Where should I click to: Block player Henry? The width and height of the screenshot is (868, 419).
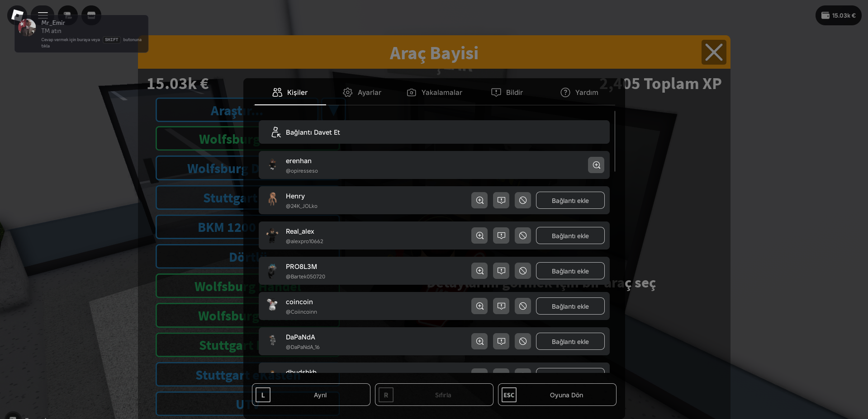[523, 200]
